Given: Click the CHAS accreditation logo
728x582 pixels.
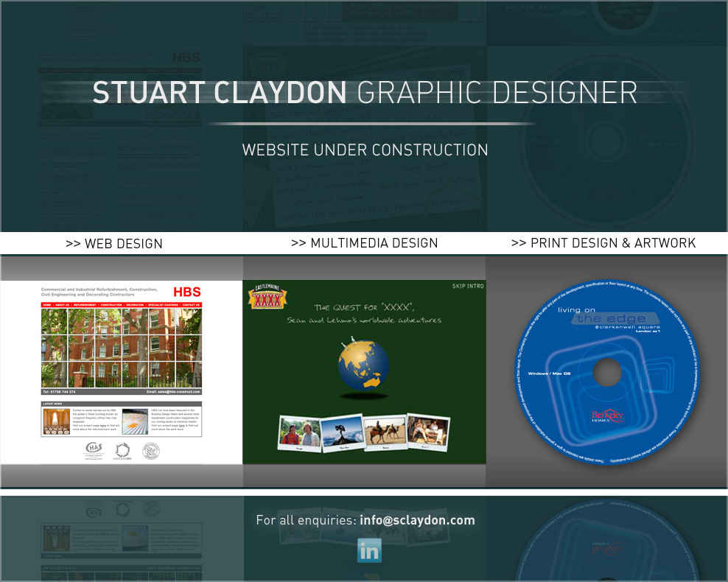Looking at the screenshot, I should (94, 449).
